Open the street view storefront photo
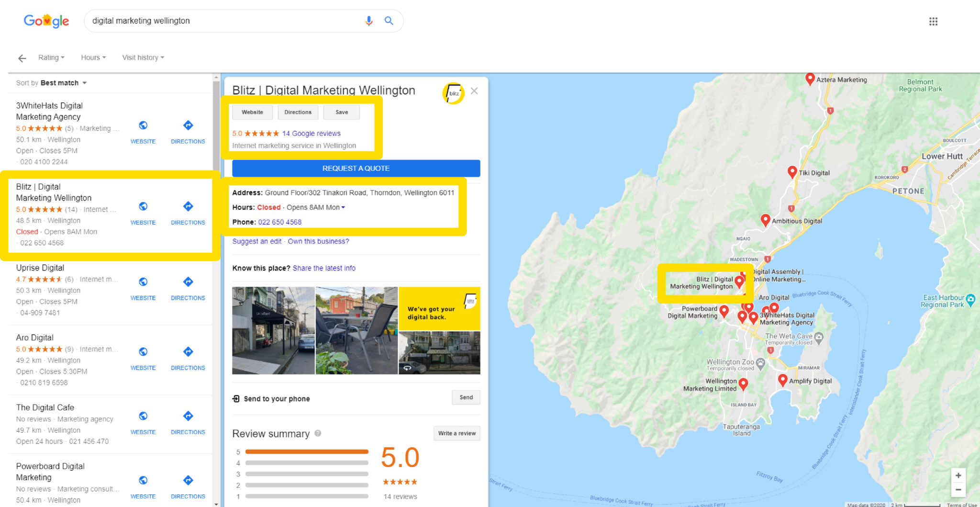980x507 pixels. [273, 330]
